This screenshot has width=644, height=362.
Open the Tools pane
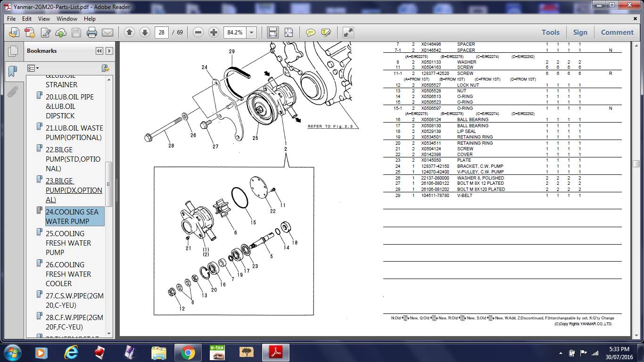pyautogui.click(x=550, y=33)
